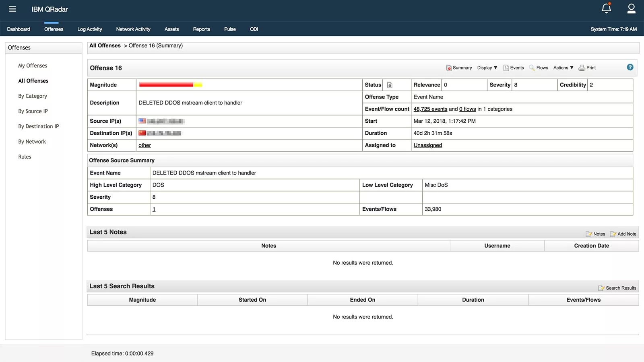Click the US flag source IP icon
Image resolution: width=644 pixels, height=362 pixels.
pyautogui.click(x=142, y=121)
